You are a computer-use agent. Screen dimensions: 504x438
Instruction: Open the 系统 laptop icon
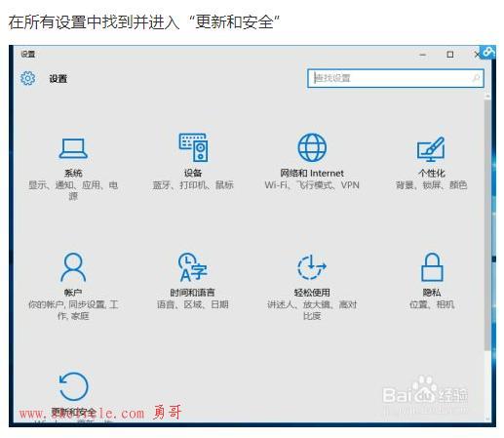tap(73, 148)
